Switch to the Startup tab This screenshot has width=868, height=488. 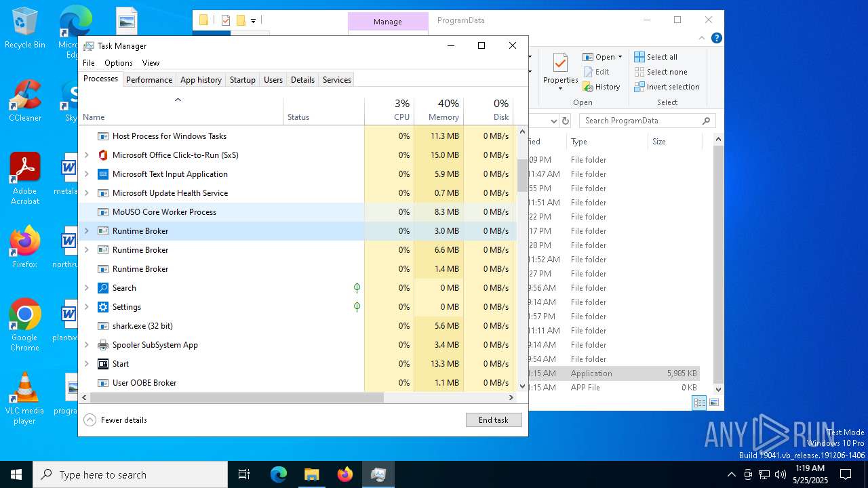tap(242, 80)
